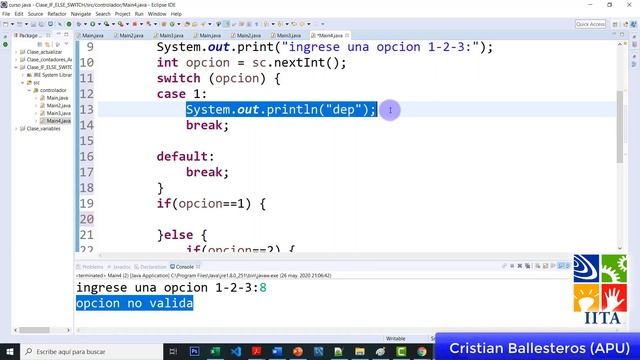640x360 pixels.
Task: Click Remove Launch icon in Console toolbar
Action: 520,266
